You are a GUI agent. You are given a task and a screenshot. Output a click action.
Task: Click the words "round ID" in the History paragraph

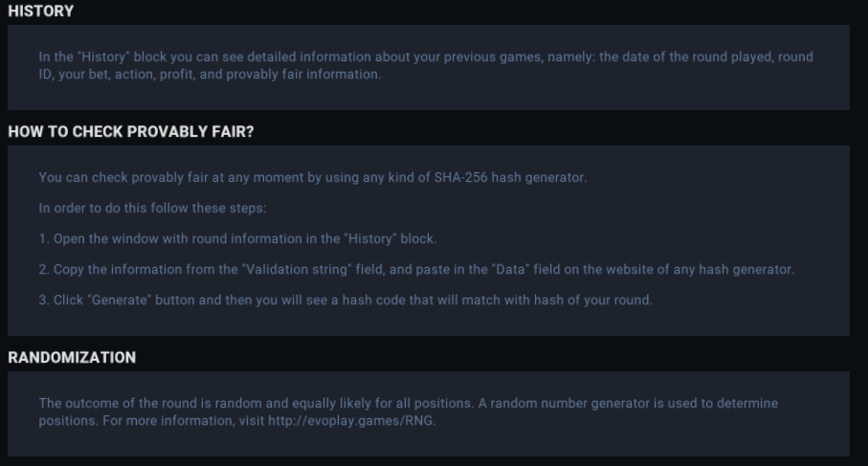tap(799, 57)
